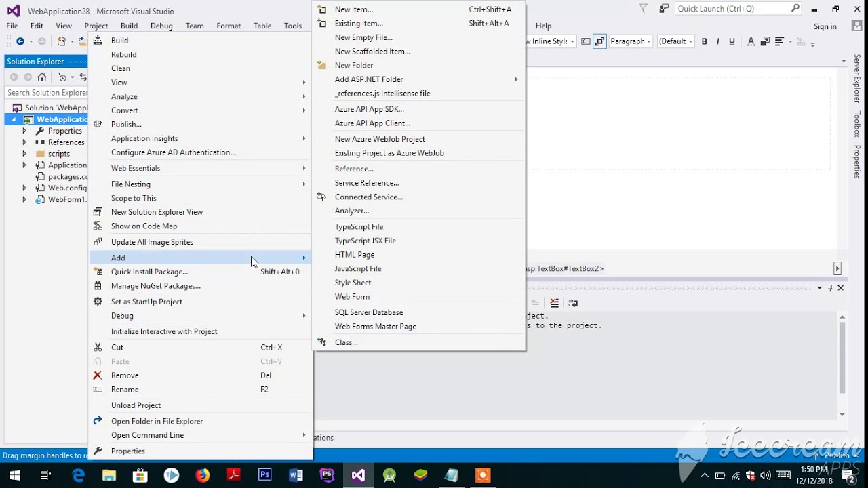Open the Output panel window position dropdown
Screen dimensions: 868x488
819,288
